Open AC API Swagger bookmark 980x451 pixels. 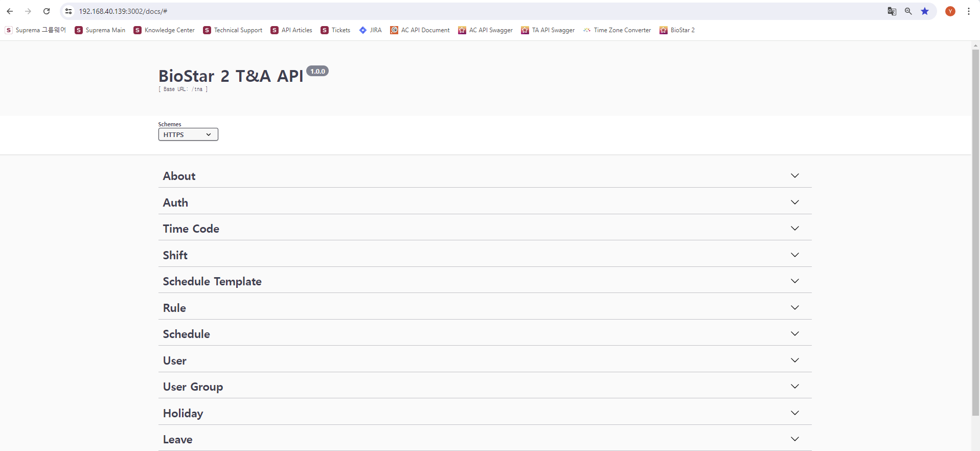pyautogui.click(x=486, y=30)
